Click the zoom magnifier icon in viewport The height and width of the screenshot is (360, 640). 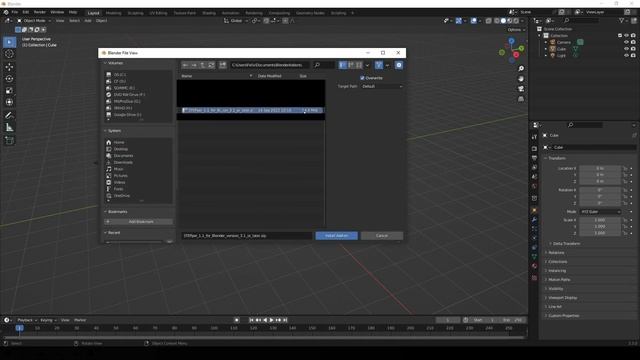(x=521, y=69)
